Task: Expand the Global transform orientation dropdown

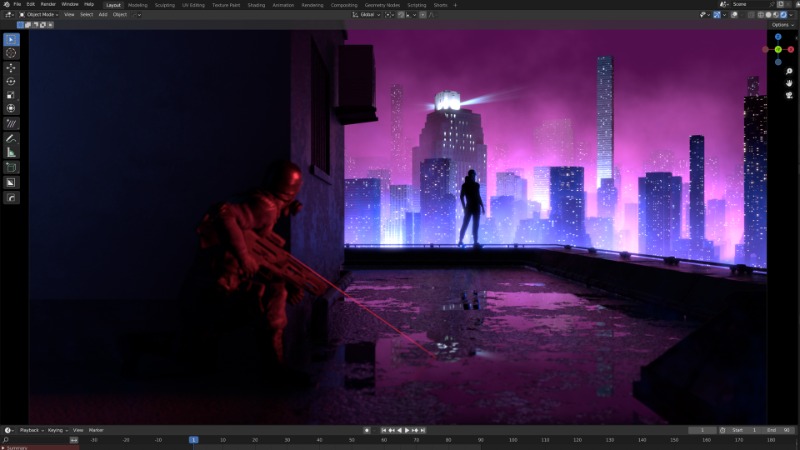Action: [367, 15]
